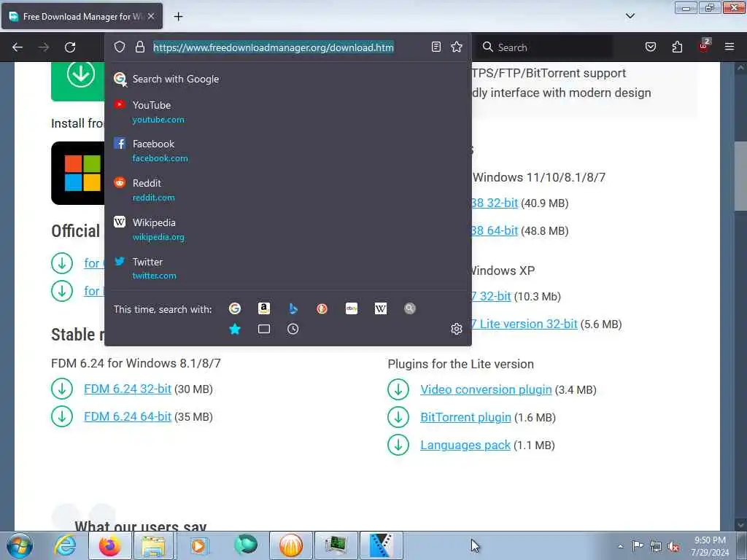Close the Free Download Manager tab

(150, 16)
